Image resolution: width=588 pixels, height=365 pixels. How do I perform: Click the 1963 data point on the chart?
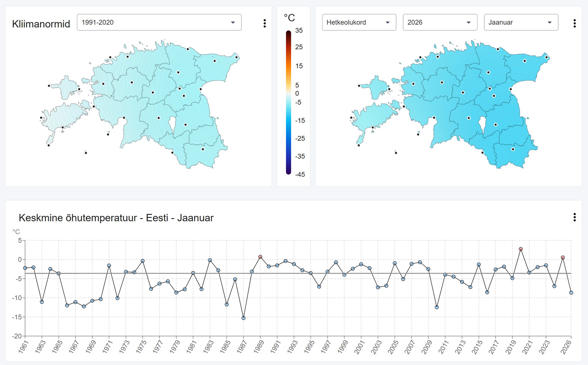click(x=42, y=302)
